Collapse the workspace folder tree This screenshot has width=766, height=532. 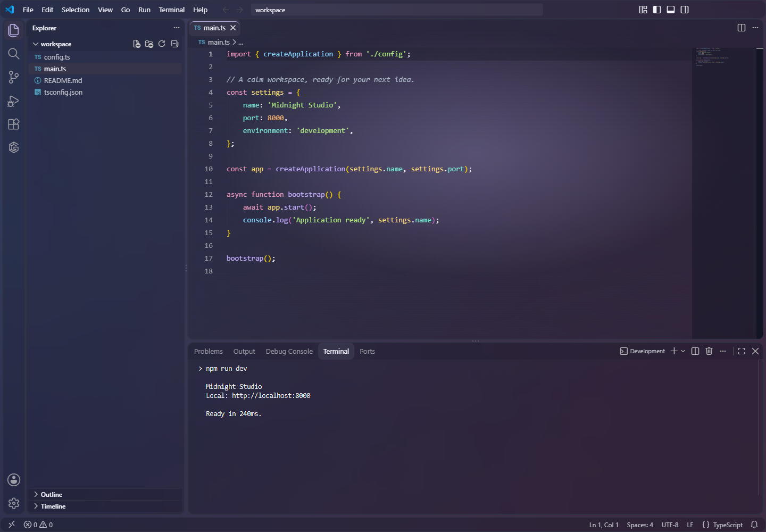tap(36, 44)
